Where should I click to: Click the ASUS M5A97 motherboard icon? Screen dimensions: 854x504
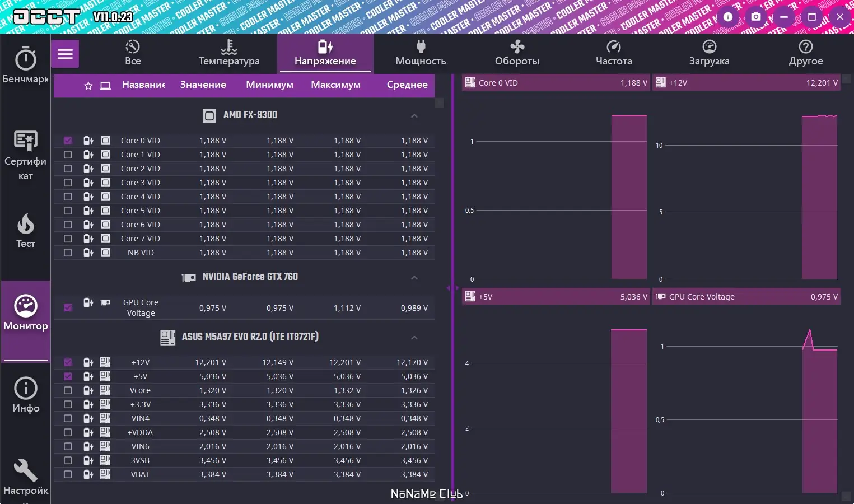(x=167, y=337)
